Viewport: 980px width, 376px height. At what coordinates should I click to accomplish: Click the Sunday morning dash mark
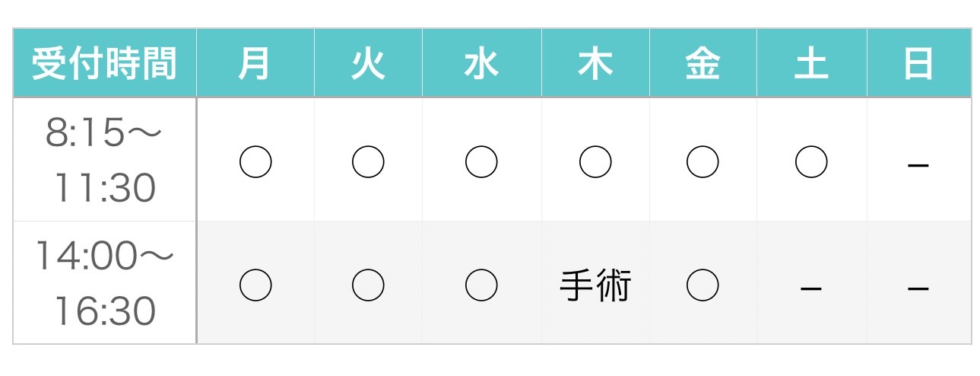[918, 164]
